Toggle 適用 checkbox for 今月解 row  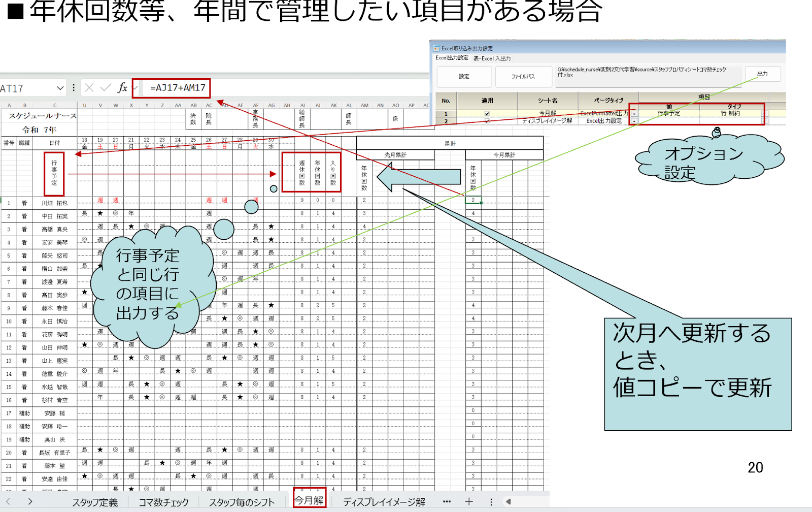487,114
